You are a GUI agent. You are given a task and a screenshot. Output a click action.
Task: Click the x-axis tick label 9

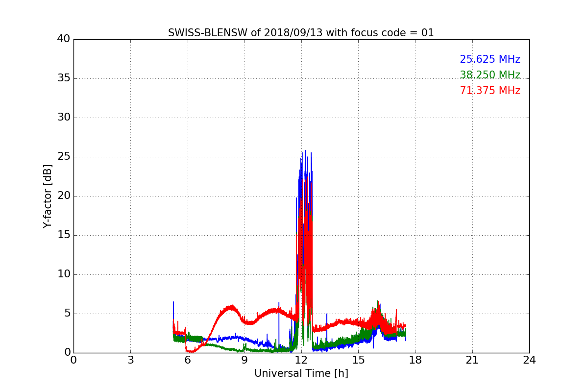(x=244, y=360)
